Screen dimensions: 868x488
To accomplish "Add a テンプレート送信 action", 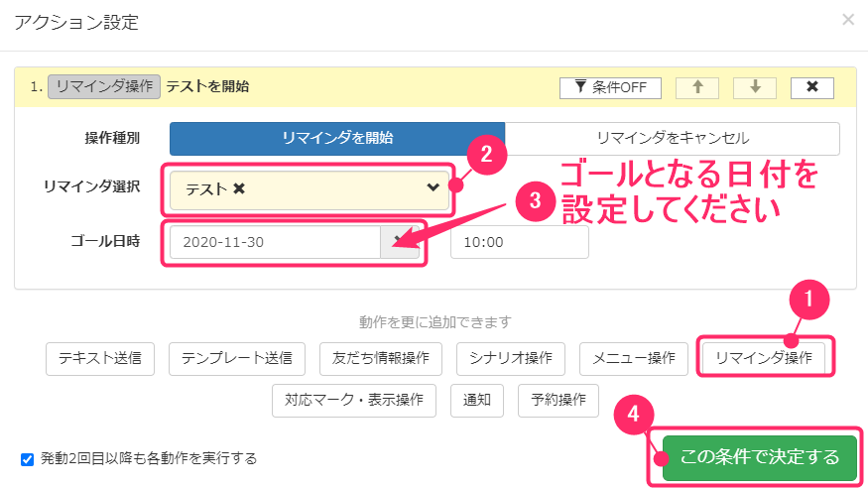I will click(x=237, y=358).
